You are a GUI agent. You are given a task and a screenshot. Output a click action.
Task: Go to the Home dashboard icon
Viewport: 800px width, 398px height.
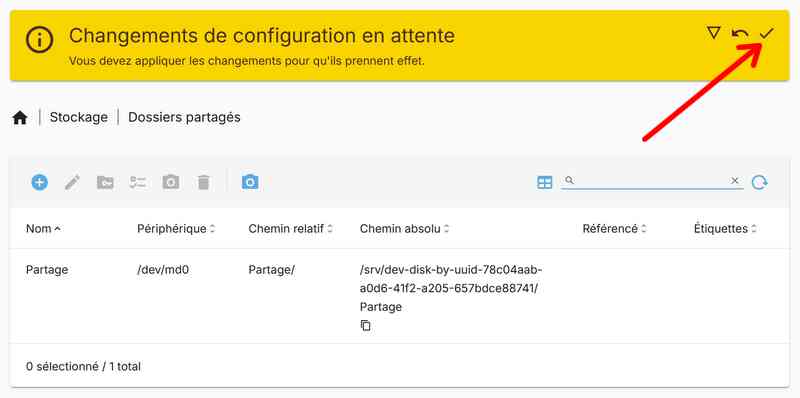click(x=20, y=118)
